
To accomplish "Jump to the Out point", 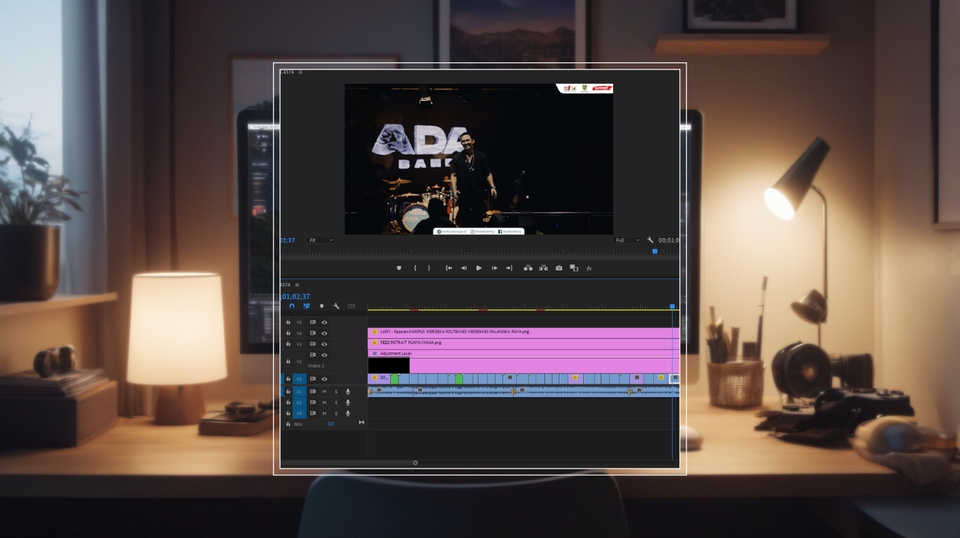I will 509,268.
